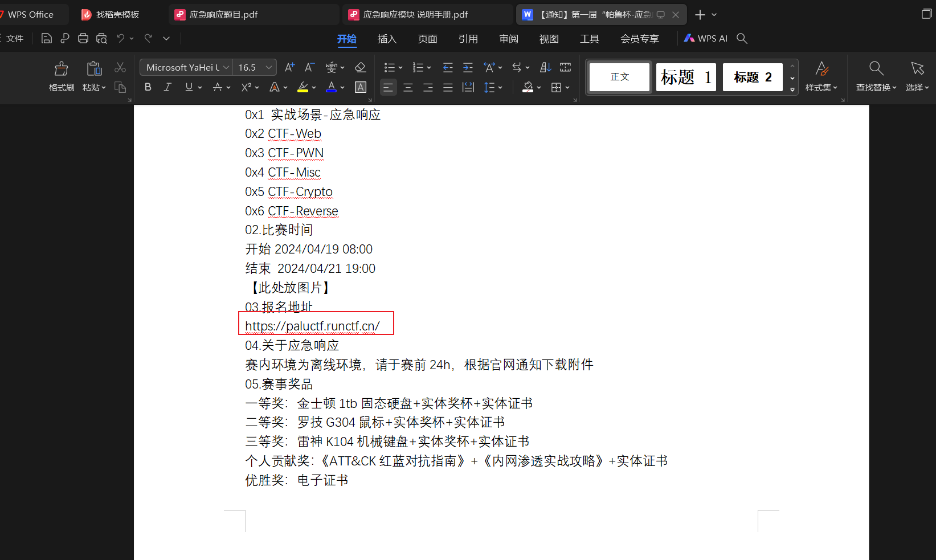The height and width of the screenshot is (560, 936).
Task: Open the WPS AI button
Action: [705, 38]
